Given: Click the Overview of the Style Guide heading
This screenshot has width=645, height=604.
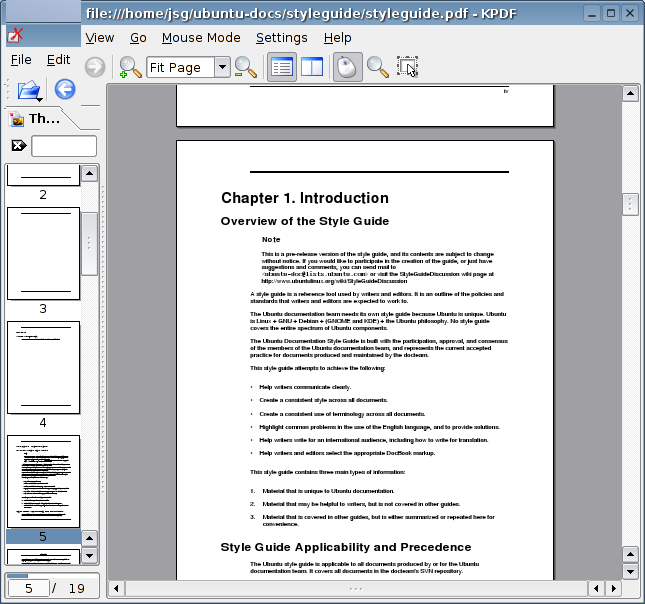Looking at the screenshot, I should (305, 221).
